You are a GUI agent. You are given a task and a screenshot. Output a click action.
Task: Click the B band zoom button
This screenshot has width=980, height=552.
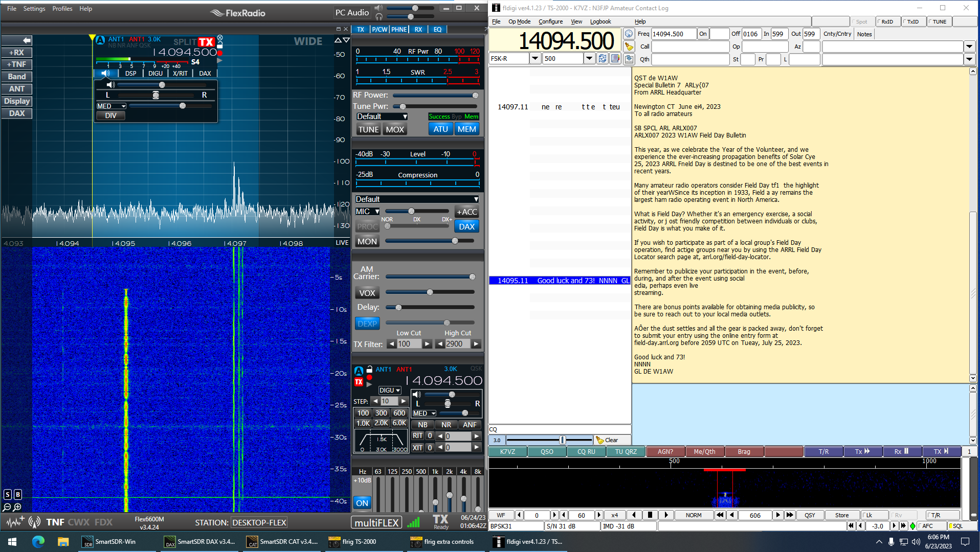18,494
